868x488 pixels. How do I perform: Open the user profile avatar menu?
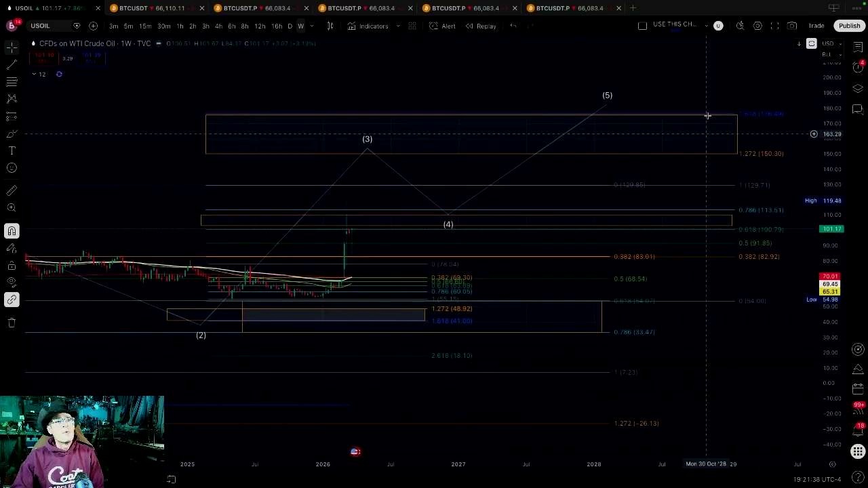[x=12, y=26]
